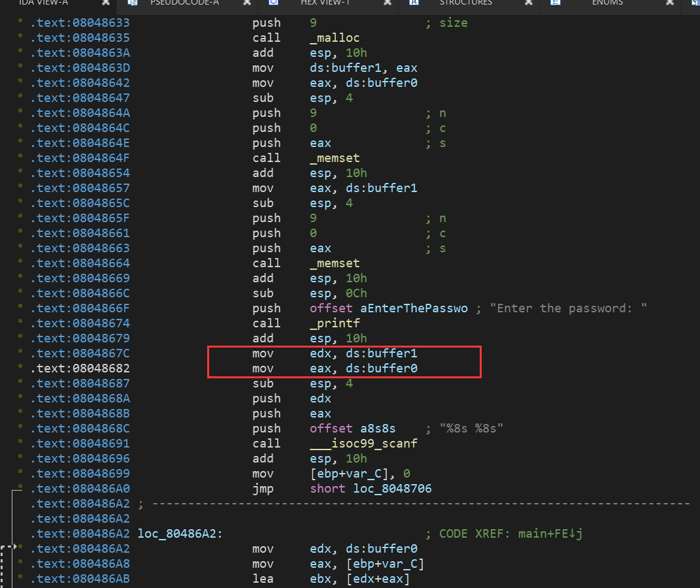Toggle breakpoint dot beside .text:08048635
The height and width of the screenshot is (588, 700).
20,36
